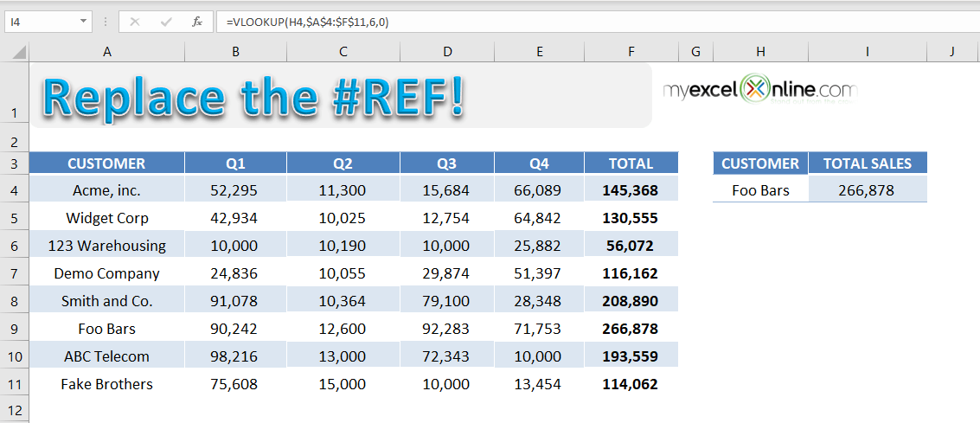Select column A header
This screenshot has height=423, width=980.
click(x=107, y=53)
